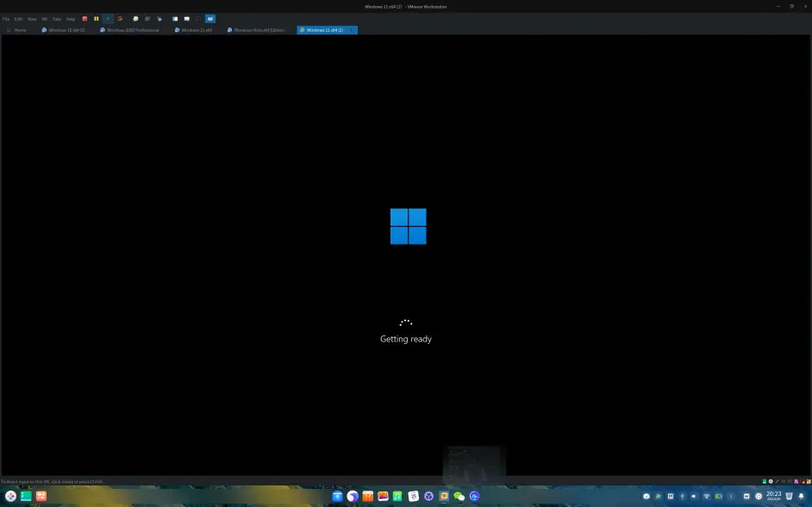Open the Edit menu
812x507 pixels.
(x=18, y=19)
